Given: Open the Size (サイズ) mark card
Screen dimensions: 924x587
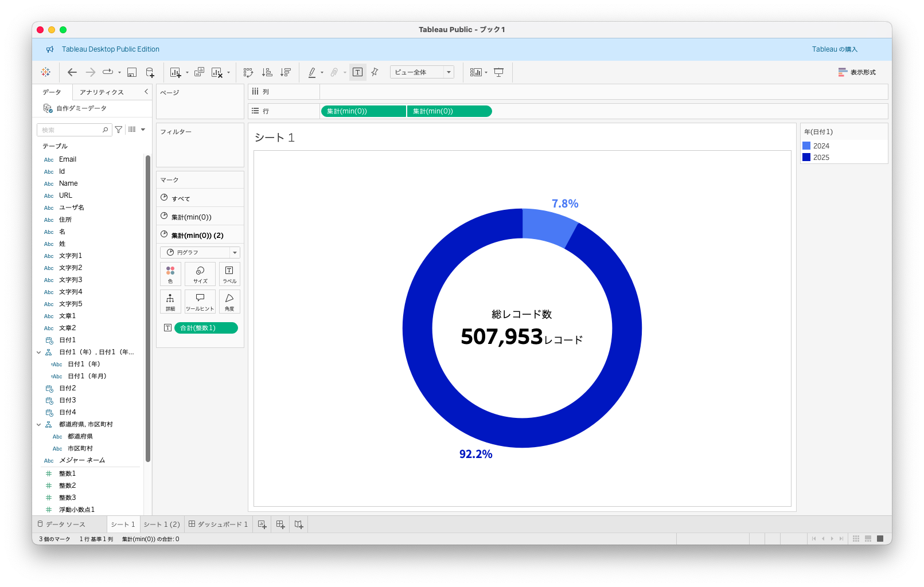Looking at the screenshot, I should 200,274.
